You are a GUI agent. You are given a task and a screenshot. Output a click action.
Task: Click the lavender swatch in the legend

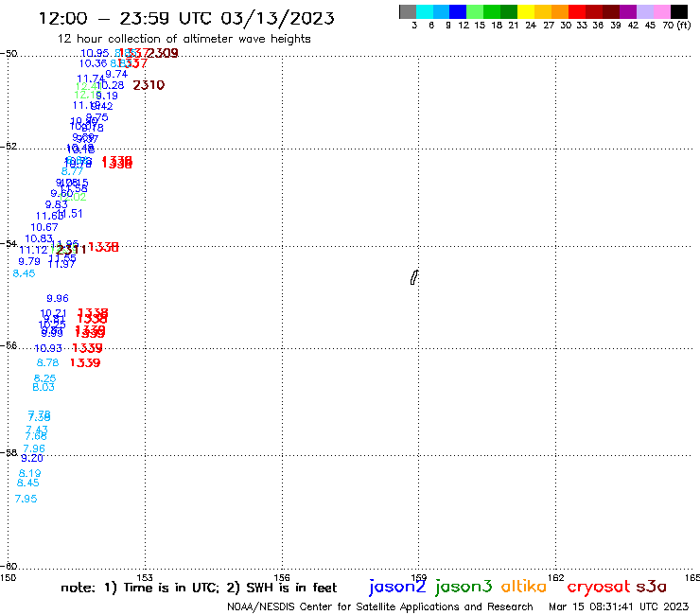click(644, 11)
